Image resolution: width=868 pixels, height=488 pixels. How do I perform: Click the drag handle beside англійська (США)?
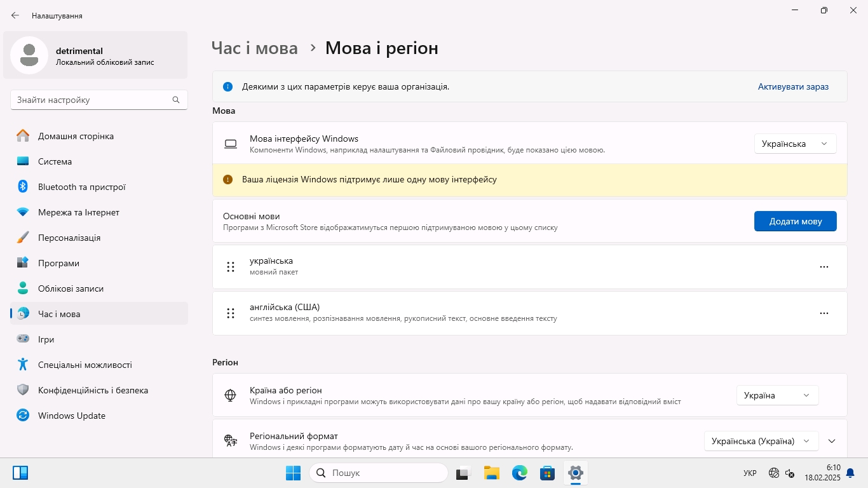231,313
